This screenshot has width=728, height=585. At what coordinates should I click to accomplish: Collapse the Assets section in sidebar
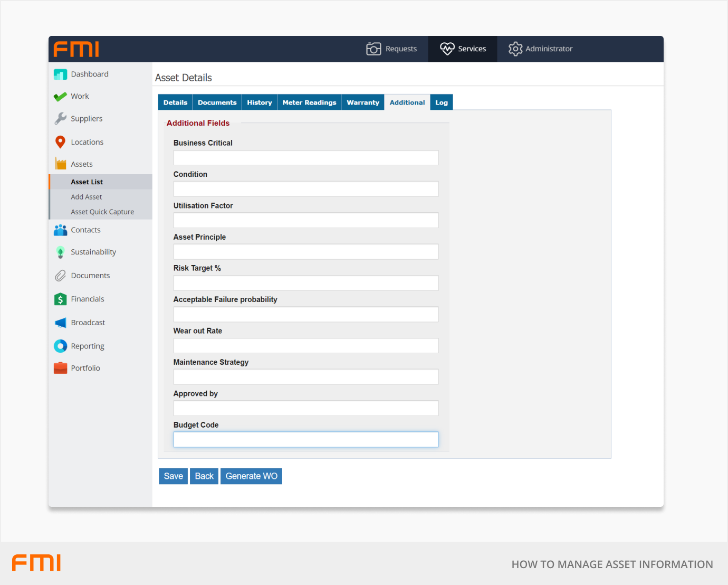coord(81,164)
